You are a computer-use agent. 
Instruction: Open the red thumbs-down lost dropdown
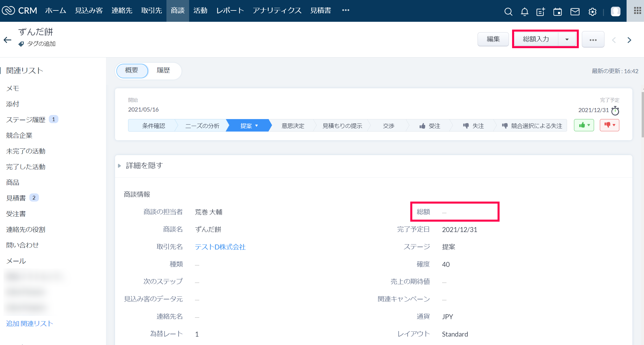click(x=609, y=125)
